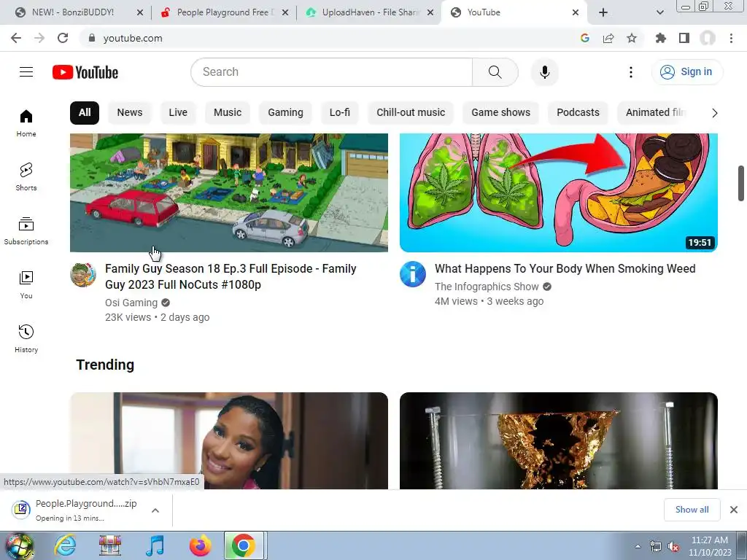Launch Firefox from taskbar

click(200, 545)
